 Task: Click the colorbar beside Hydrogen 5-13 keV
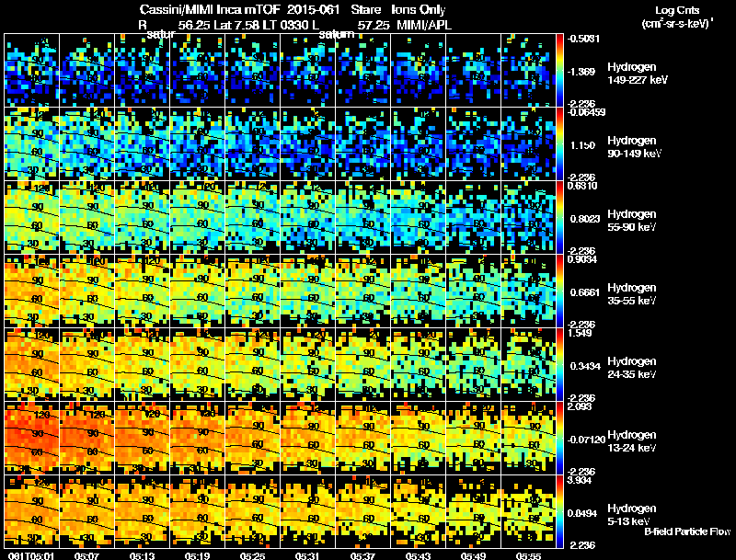point(559,512)
